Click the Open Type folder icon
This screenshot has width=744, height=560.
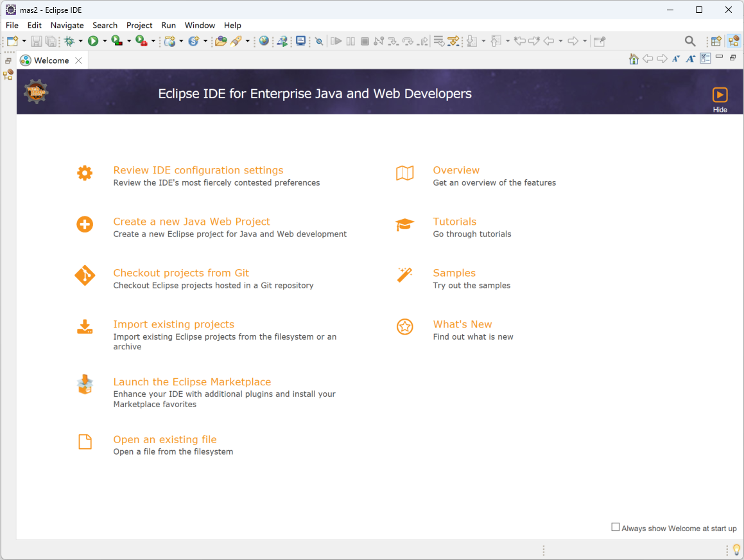tap(221, 41)
